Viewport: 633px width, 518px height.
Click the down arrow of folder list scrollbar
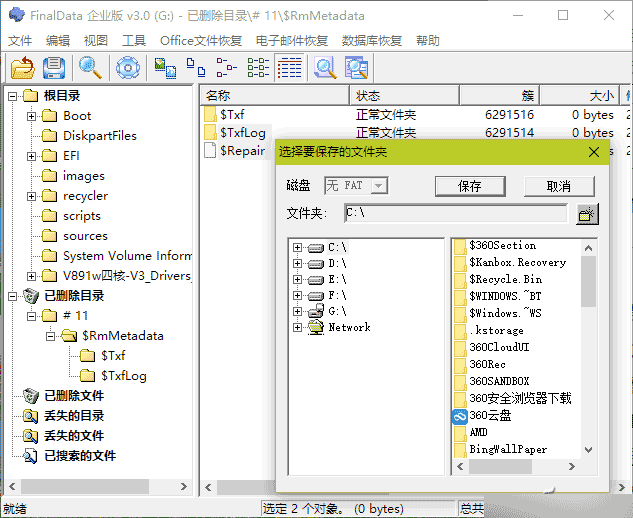pyautogui.click(x=589, y=450)
